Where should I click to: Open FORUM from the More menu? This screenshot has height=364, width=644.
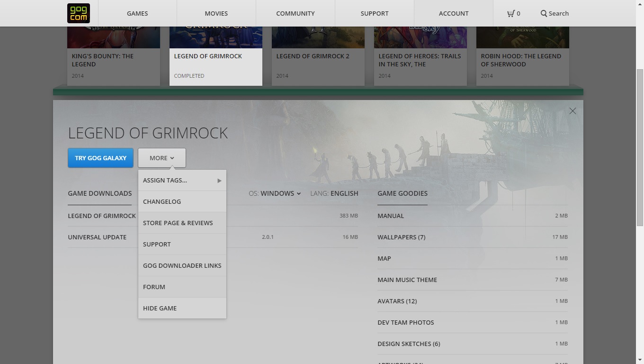pyautogui.click(x=182, y=287)
